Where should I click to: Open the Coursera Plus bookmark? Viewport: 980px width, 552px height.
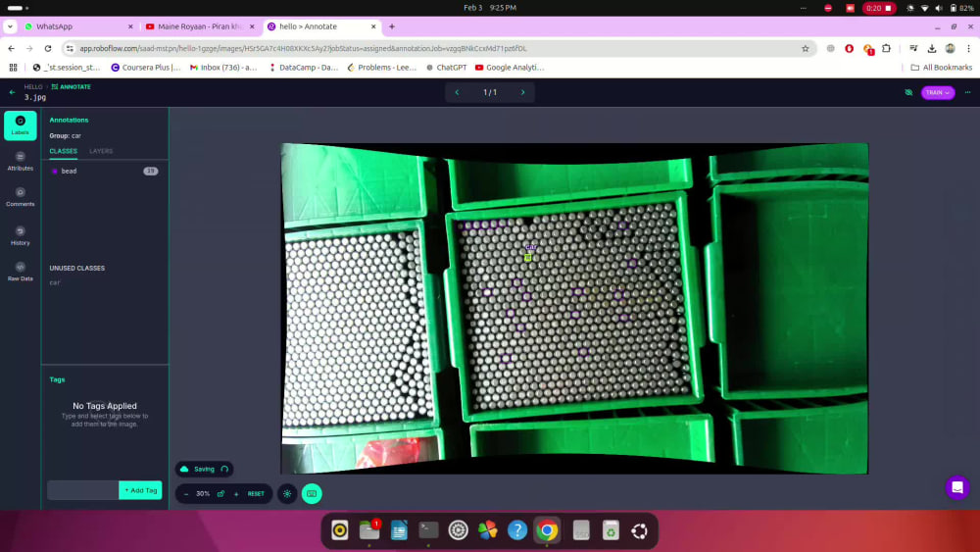tap(146, 68)
